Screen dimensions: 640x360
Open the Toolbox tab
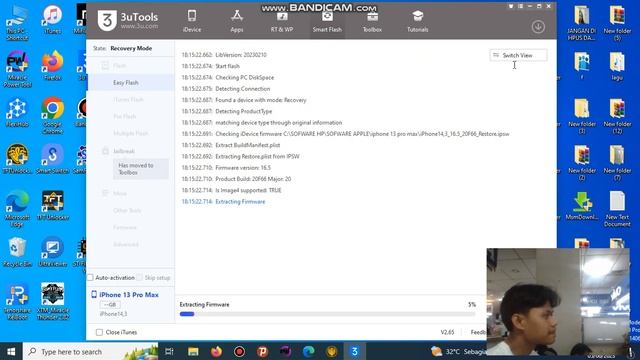pyautogui.click(x=372, y=21)
